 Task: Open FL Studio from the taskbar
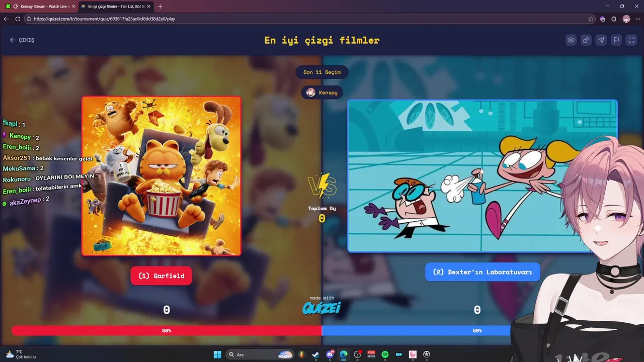302,354
